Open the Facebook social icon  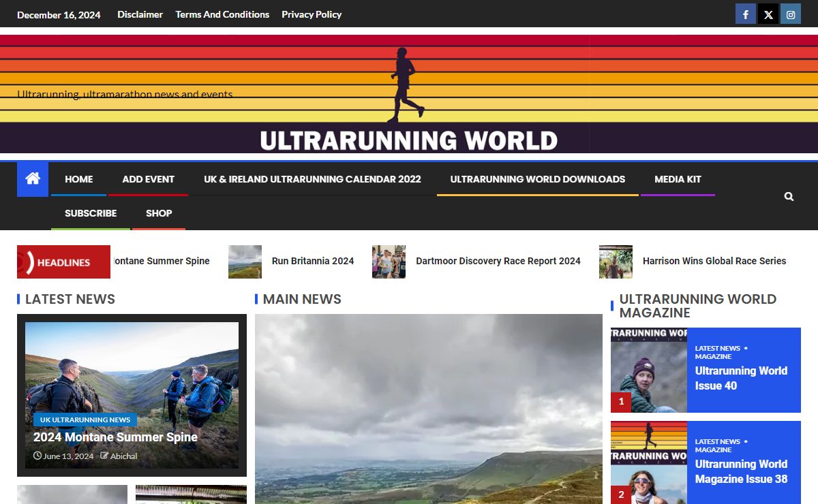pos(745,14)
